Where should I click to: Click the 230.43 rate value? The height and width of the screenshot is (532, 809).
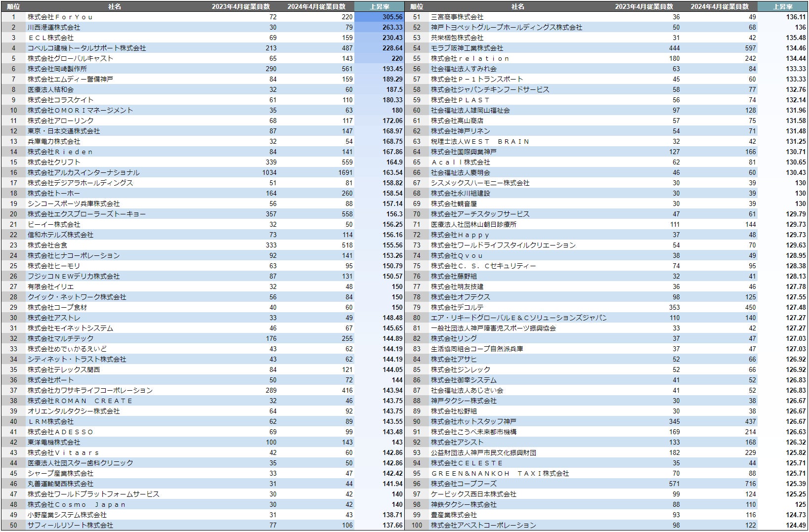[392, 38]
